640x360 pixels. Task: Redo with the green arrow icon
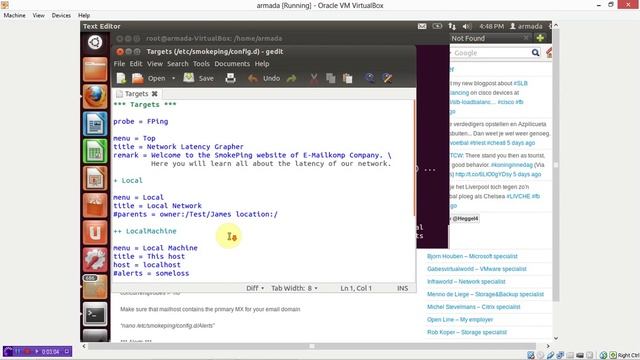coord(291,78)
